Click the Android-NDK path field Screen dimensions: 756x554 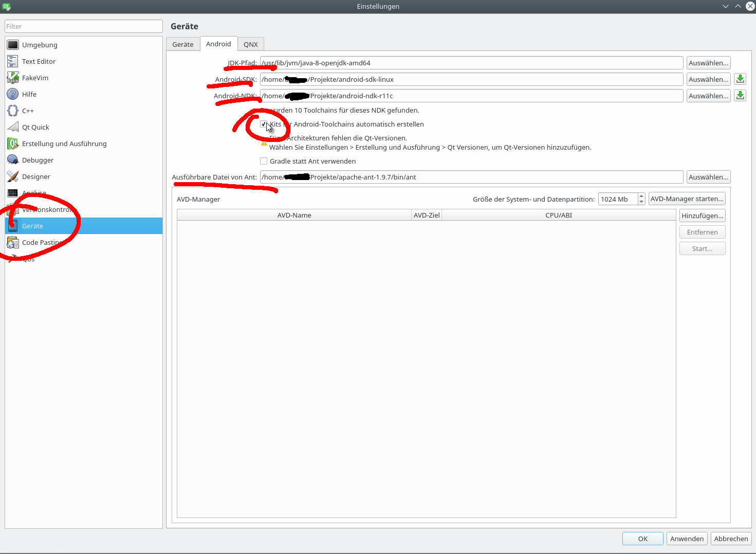(x=471, y=96)
